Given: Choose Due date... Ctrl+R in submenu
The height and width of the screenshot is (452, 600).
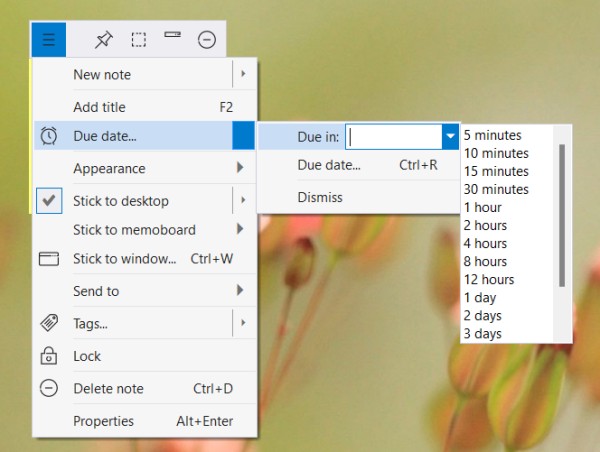Looking at the screenshot, I should pyautogui.click(x=359, y=165).
